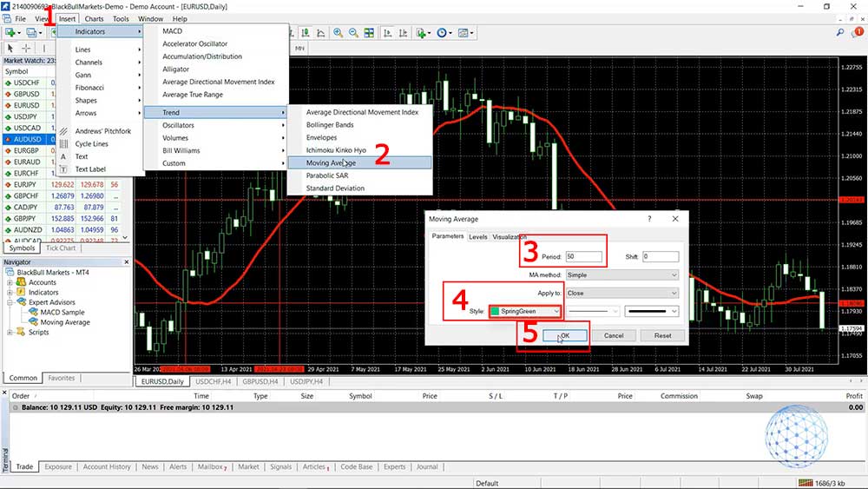Select the Crosshair tool
Viewport: 868px width, 489px height.
[25, 48]
